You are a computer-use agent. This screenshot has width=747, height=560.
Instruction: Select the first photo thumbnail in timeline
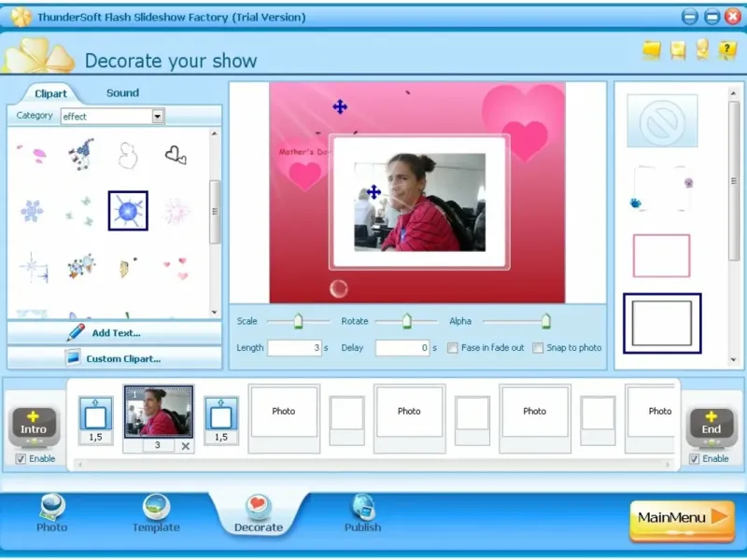point(159,412)
